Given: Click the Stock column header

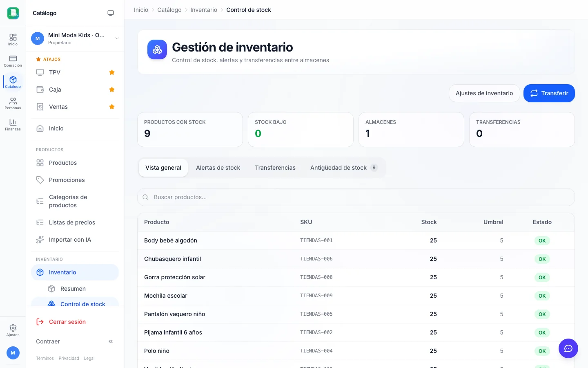Looking at the screenshot, I should 429,222.
